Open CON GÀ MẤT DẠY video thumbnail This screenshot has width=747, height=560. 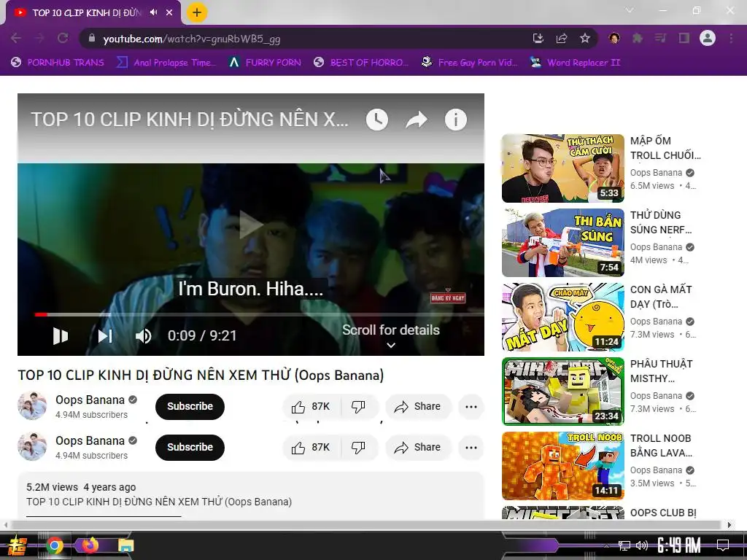click(x=562, y=316)
